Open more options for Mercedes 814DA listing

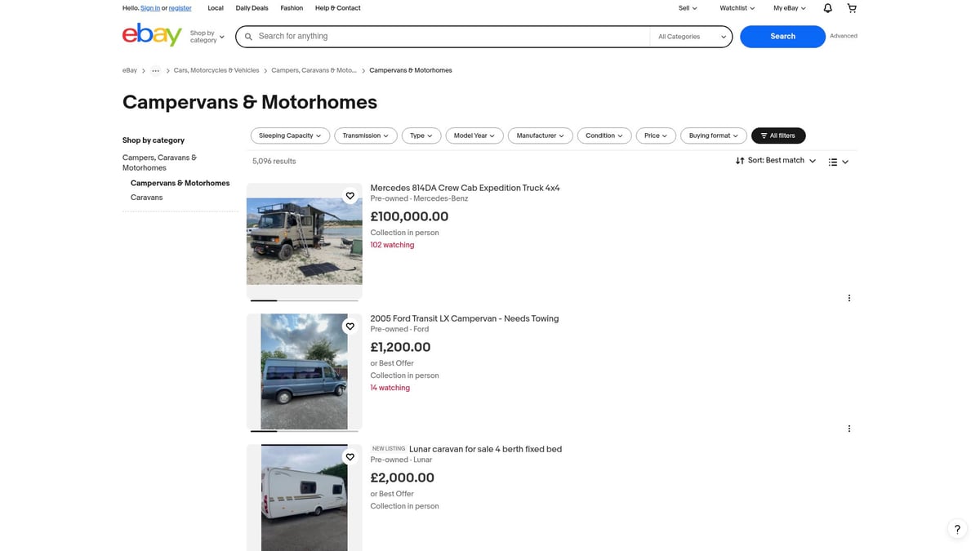pos(849,298)
